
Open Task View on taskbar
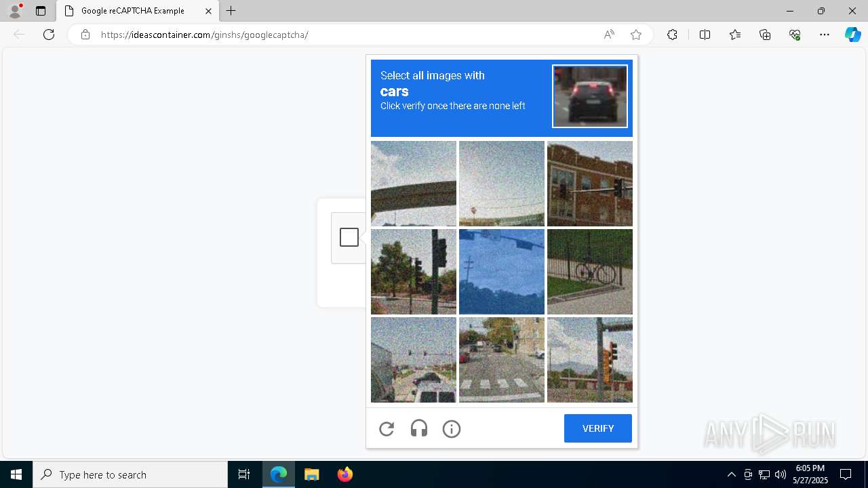pos(244,474)
